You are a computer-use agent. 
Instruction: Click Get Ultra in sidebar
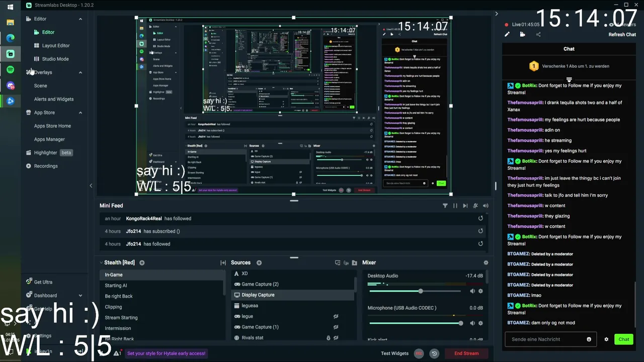[39, 282]
